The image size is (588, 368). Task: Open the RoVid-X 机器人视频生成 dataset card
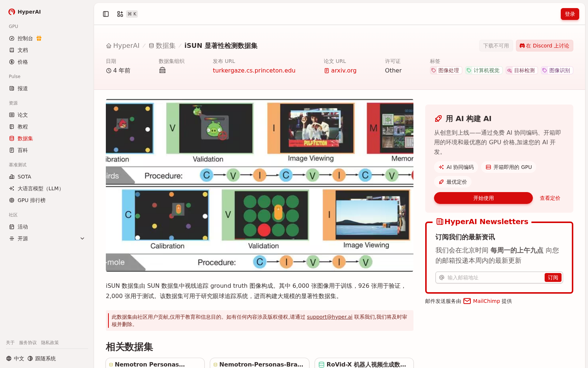tap(364, 363)
